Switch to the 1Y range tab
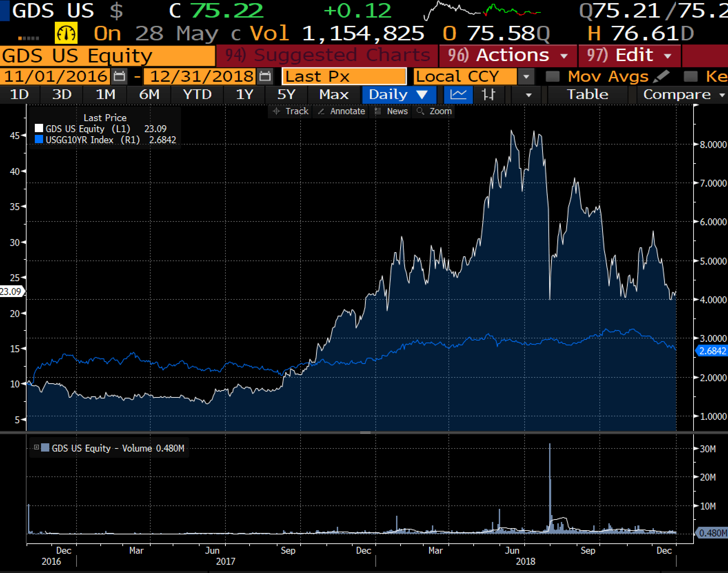728x573 pixels. tap(244, 95)
